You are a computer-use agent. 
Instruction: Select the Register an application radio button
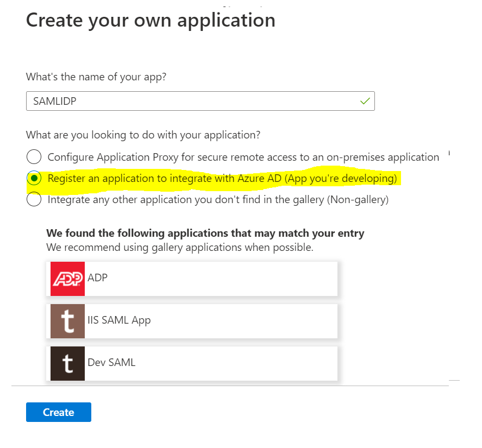[x=34, y=178]
